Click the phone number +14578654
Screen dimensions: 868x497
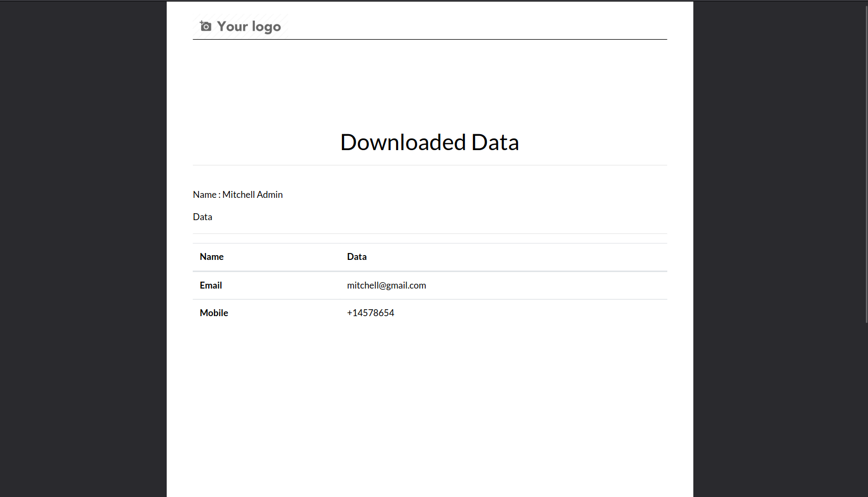[371, 313]
